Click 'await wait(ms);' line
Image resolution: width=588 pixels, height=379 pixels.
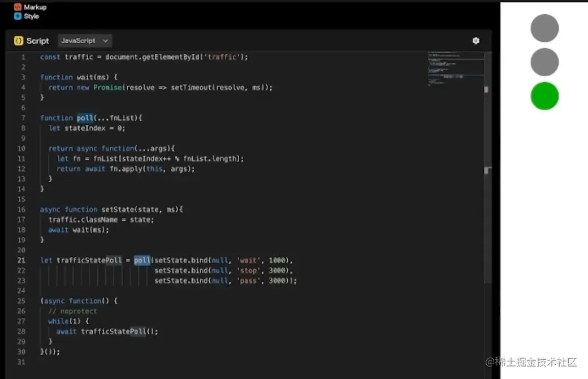click(x=79, y=229)
